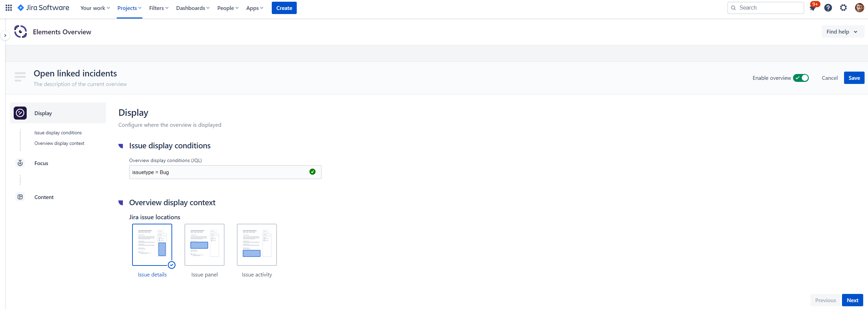Select the Issue activity location

coord(257,245)
